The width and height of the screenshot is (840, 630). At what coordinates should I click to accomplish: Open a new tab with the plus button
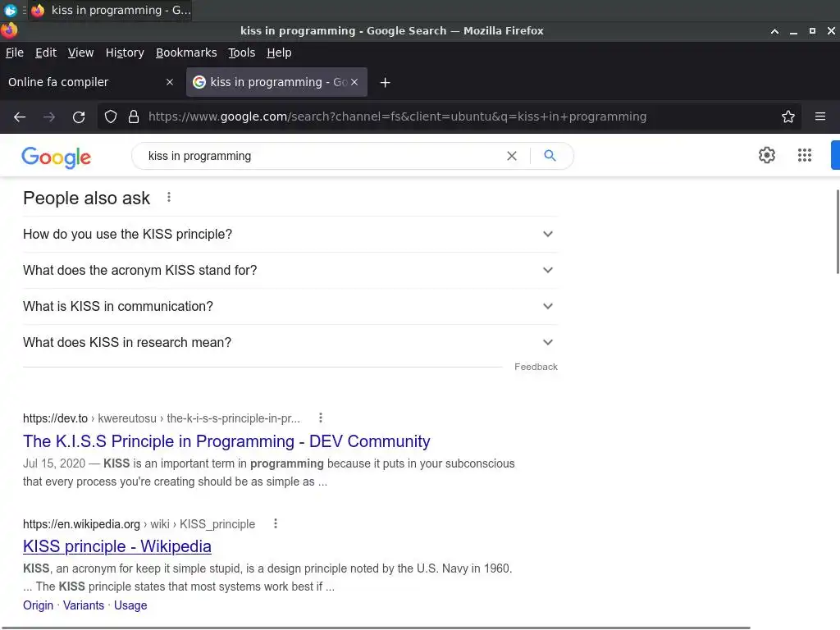(386, 83)
